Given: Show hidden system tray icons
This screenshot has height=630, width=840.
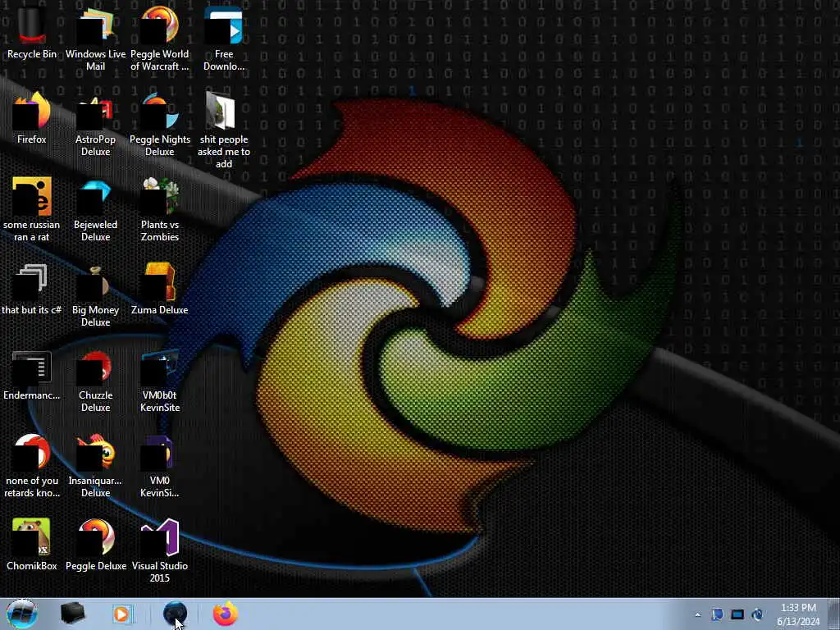Looking at the screenshot, I should [x=697, y=614].
